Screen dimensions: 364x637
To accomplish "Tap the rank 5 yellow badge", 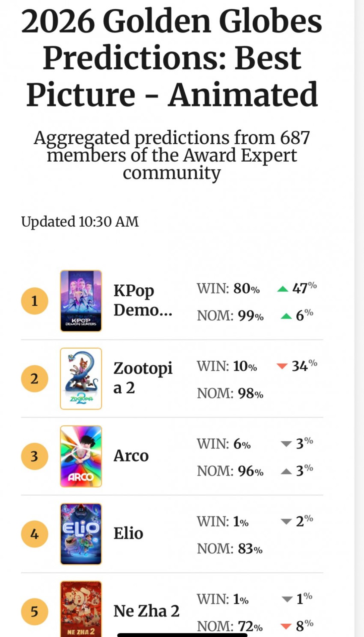I will pos(34,611).
